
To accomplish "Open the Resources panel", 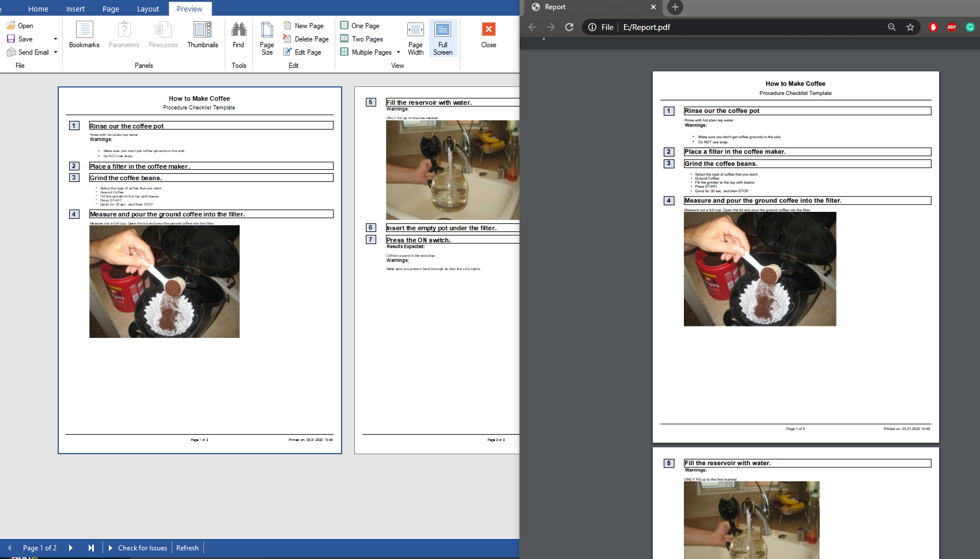I will [163, 35].
